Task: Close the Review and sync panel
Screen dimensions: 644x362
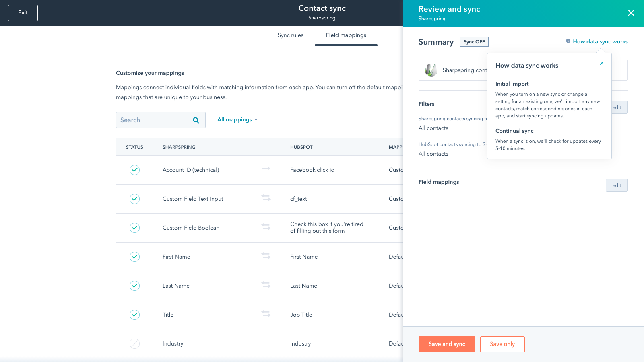Action: [631, 13]
